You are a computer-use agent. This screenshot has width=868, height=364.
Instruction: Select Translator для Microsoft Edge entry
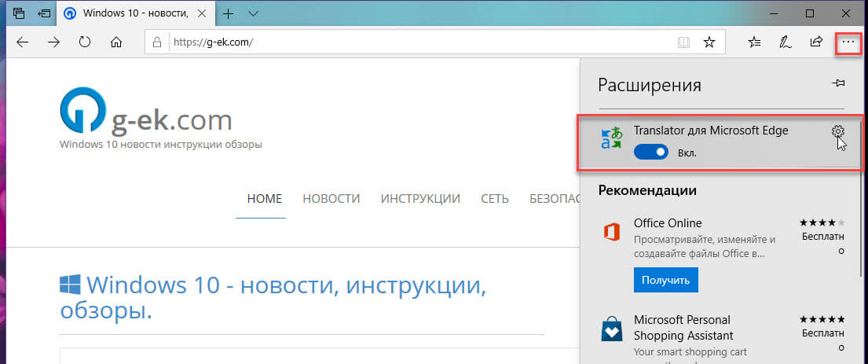(719, 143)
